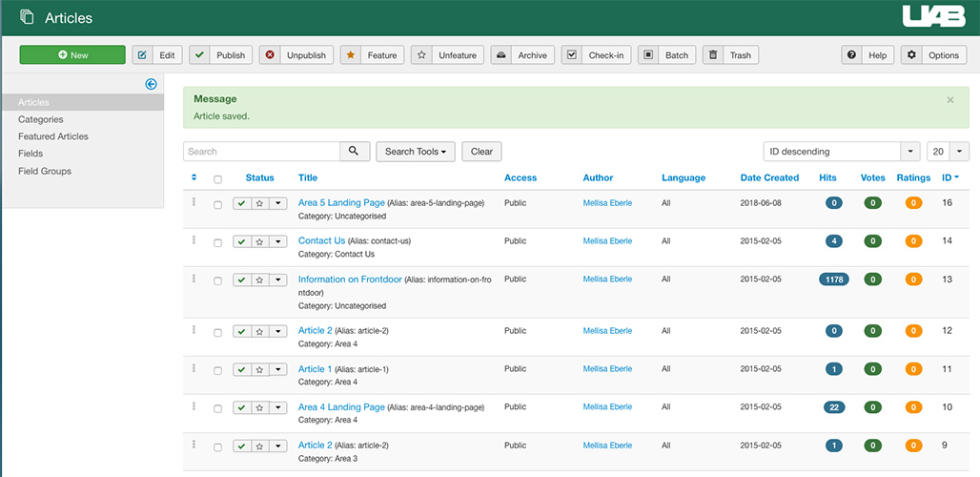Viewport: 980px width, 477px height.
Task: Click the search magnifier icon button
Action: (x=355, y=152)
